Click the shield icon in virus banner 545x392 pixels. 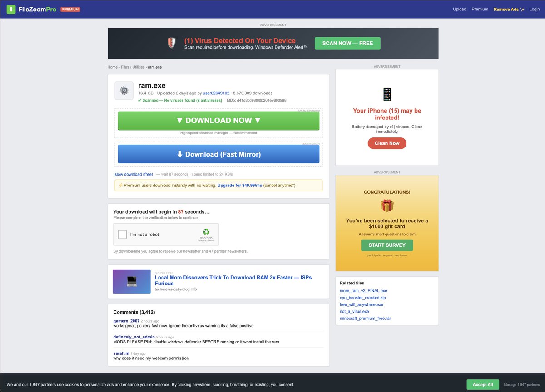pyautogui.click(x=171, y=43)
